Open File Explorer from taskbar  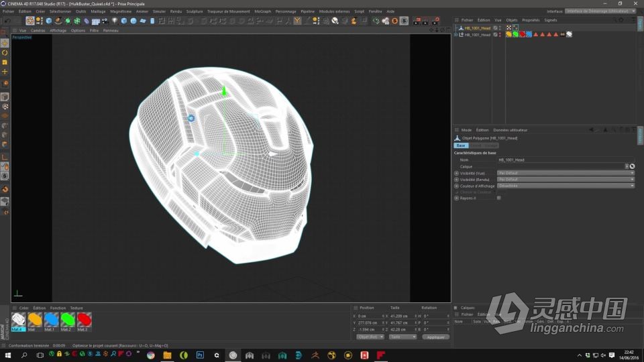click(167, 355)
